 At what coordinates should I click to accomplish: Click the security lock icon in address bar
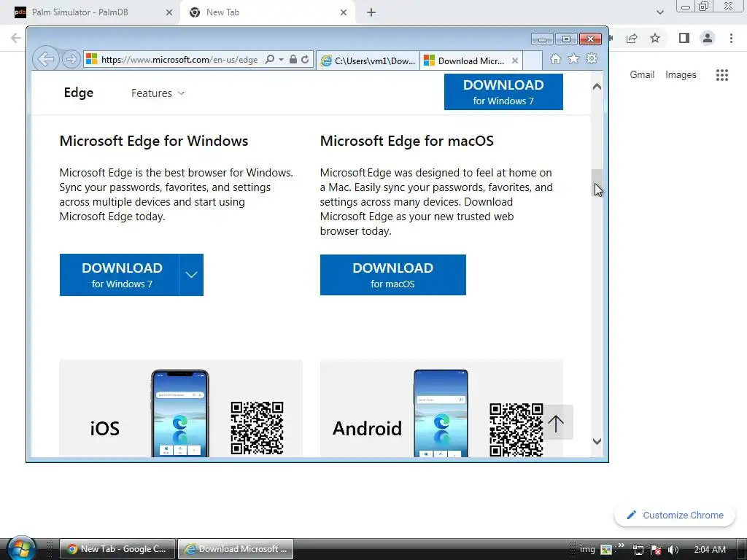(x=293, y=60)
